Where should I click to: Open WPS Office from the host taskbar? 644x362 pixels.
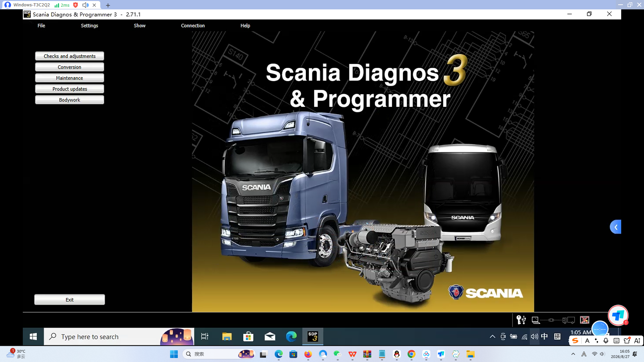[x=352, y=354]
